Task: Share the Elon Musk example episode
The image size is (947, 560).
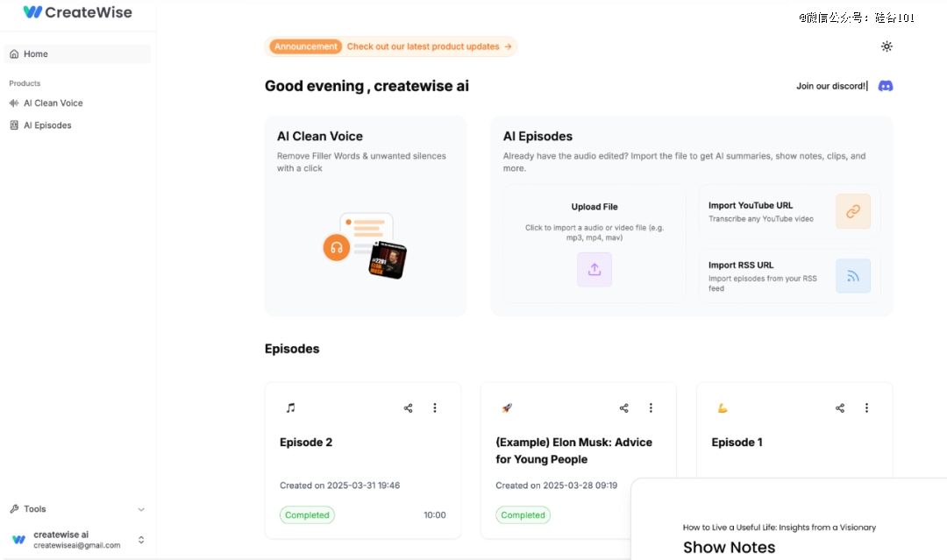Action: [624, 408]
